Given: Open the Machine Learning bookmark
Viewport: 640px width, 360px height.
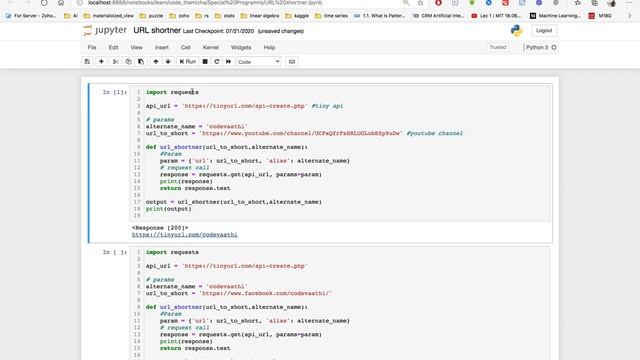Looking at the screenshot, I should coord(555,16).
